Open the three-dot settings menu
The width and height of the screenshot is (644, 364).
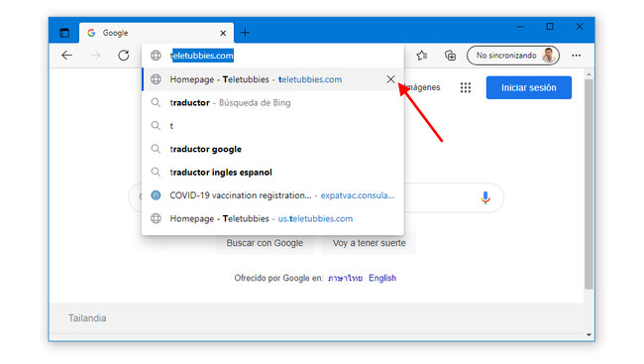577,56
